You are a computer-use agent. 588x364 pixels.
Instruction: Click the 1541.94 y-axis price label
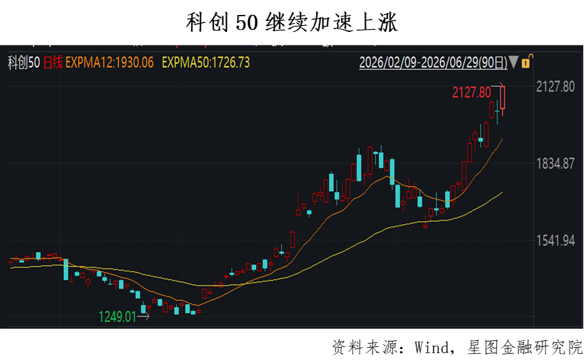point(555,240)
